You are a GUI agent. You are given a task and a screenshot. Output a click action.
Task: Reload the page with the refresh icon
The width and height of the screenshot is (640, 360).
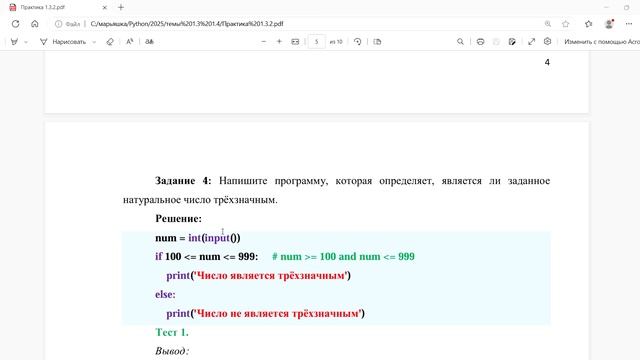[x=16, y=24]
